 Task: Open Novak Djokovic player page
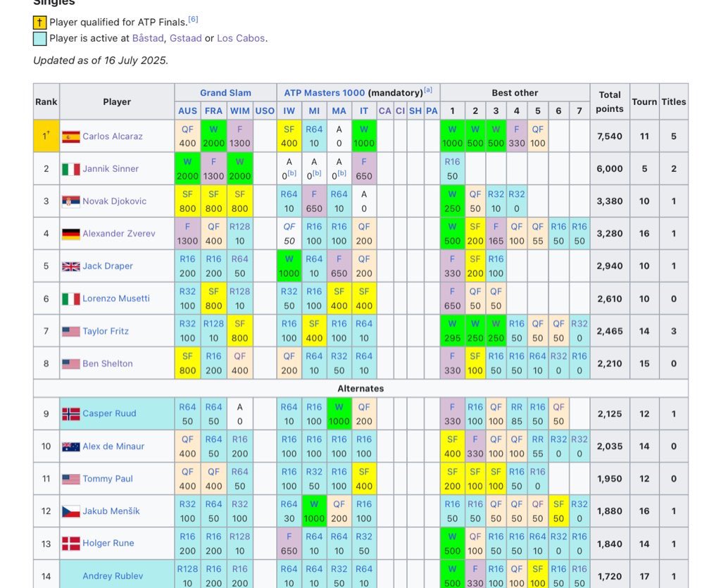tap(115, 201)
